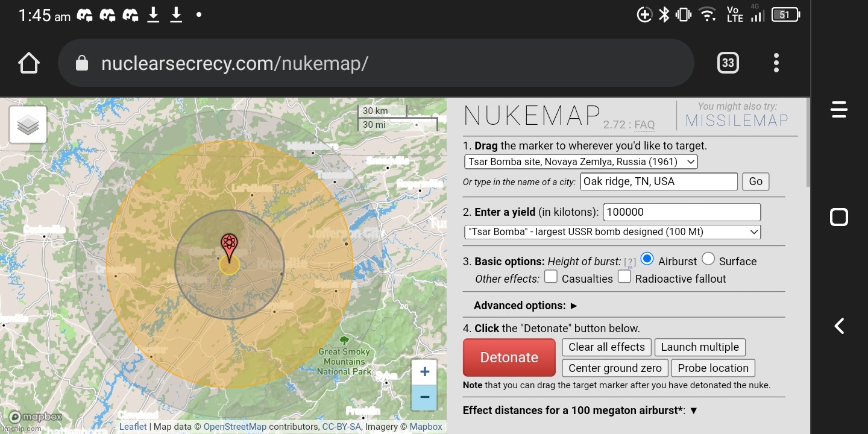
Task: Tap the first download notification icon
Action: point(154,15)
